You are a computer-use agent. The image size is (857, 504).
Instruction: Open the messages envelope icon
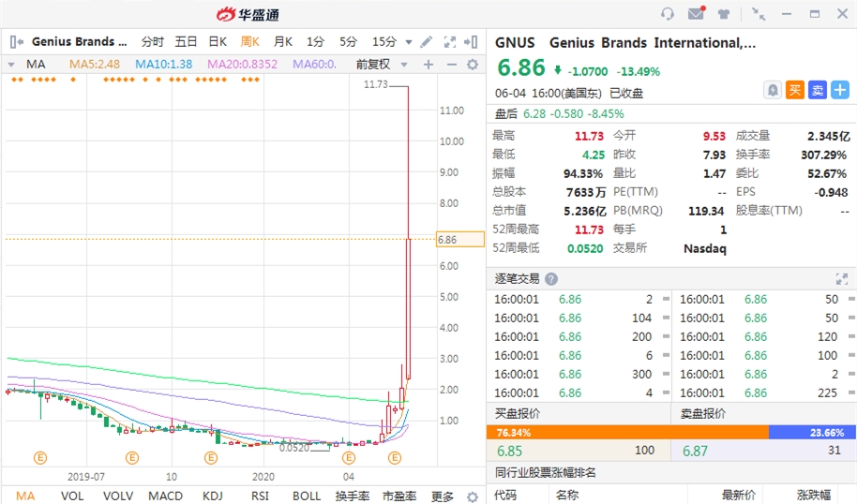pyautogui.click(x=697, y=13)
